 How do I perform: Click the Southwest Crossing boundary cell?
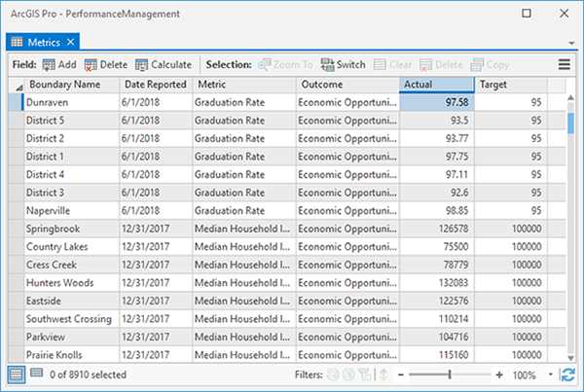[71, 319]
